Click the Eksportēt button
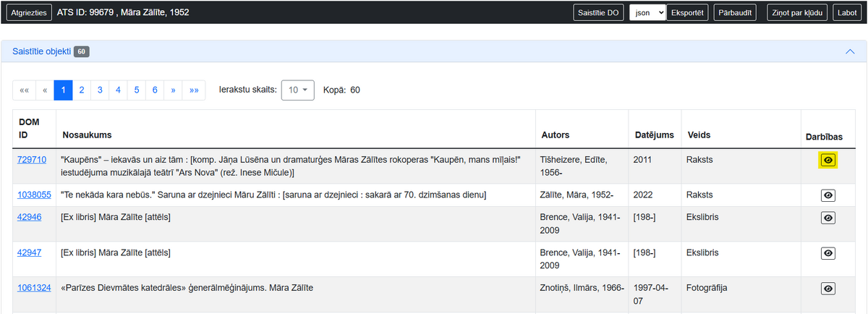The image size is (868, 314). [x=687, y=12]
